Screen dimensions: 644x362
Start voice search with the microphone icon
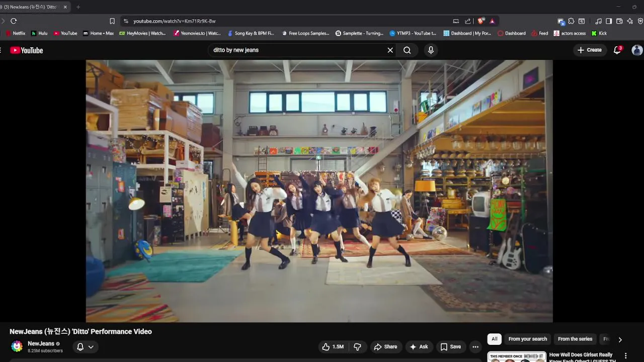pos(431,50)
